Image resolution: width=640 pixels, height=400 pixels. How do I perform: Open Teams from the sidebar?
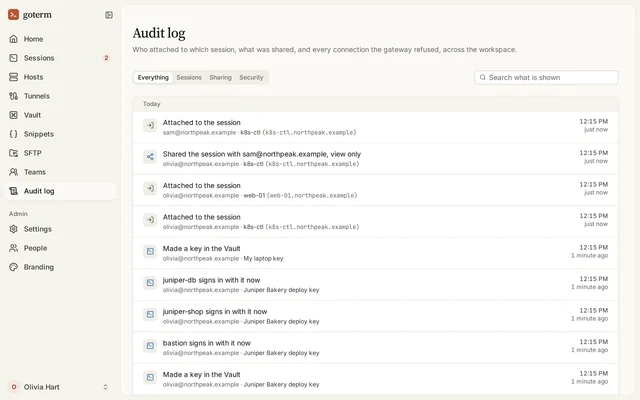tap(35, 172)
